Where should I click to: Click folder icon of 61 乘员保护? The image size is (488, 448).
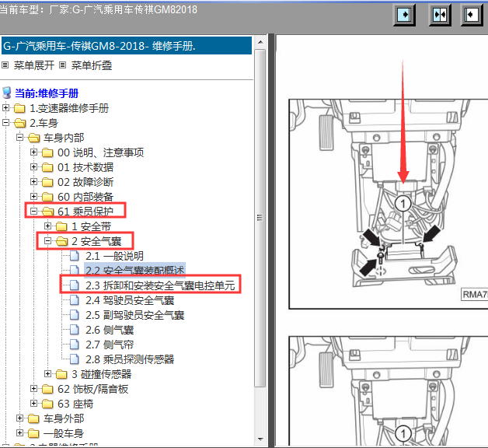tap(48, 212)
